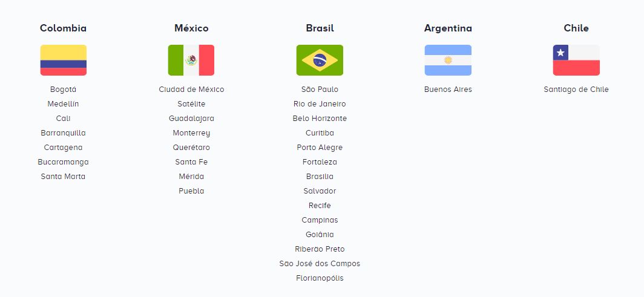Choose Monterrey from México list

[191, 133]
